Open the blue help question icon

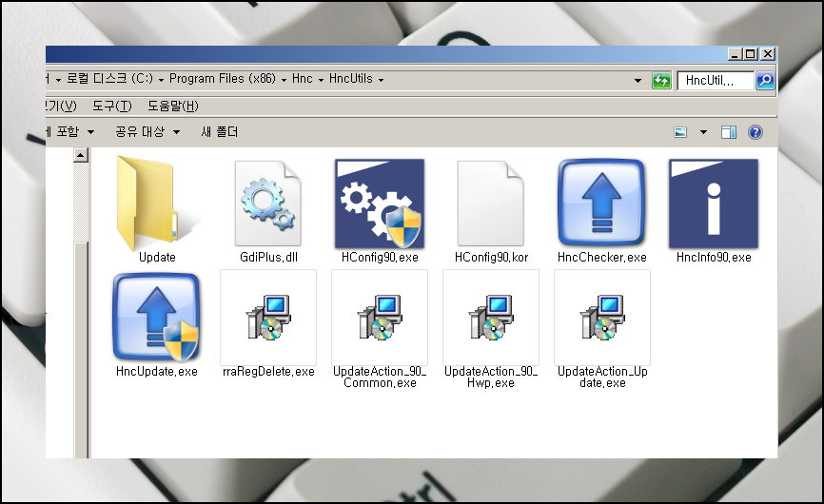point(755,132)
